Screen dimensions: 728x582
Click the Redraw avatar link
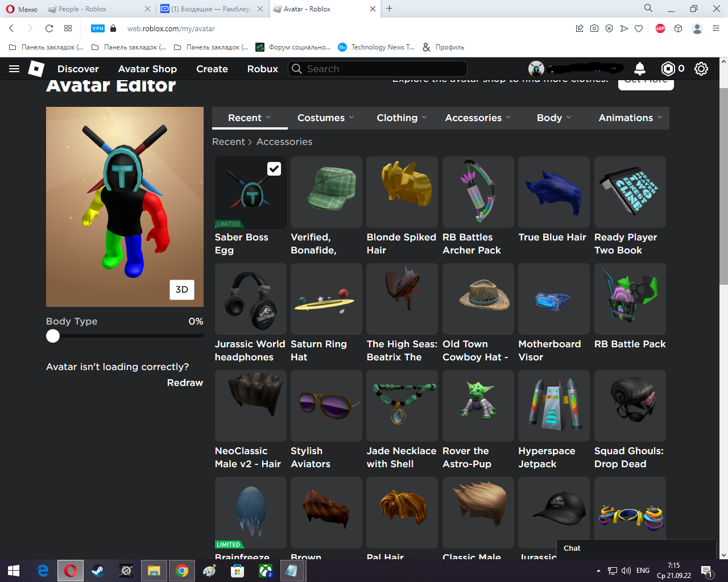click(x=185, y=383)
